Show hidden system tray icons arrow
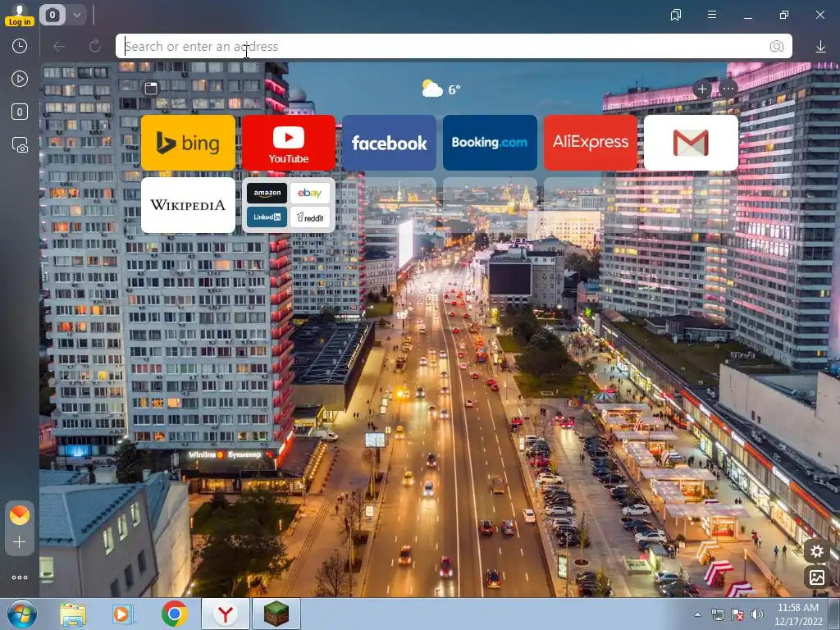The width and height of the screenshot is (840, 630). (697, 615)
